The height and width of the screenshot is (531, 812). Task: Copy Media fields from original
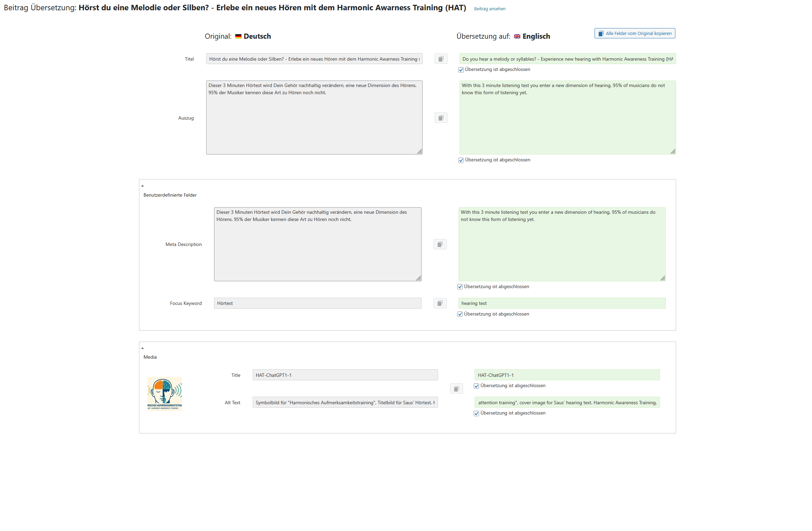coord(456,389)
